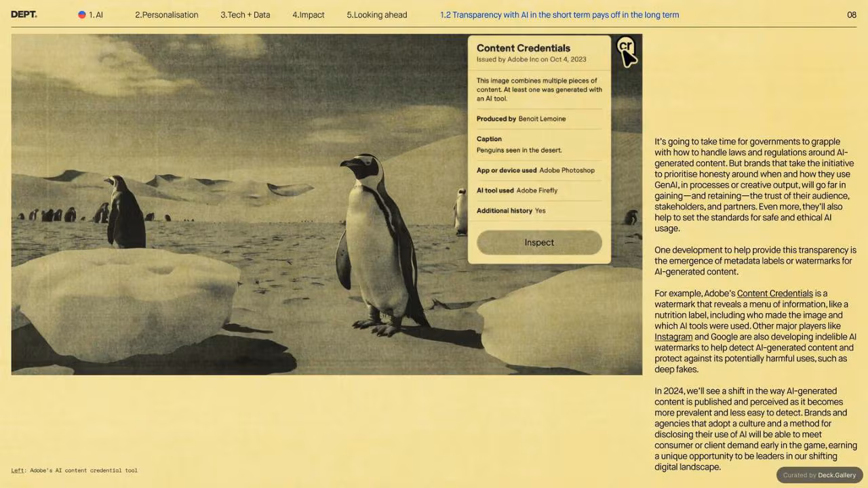Click 'Issued by Adobe Inc on Oct 4, 2023'
The height and width of the screenshot is (488, 868).
point(532,60)
